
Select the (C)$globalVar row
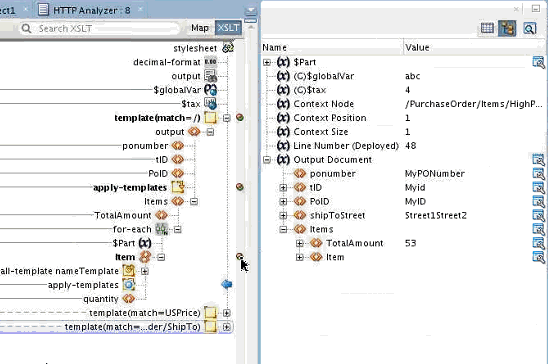click(403, 76)
